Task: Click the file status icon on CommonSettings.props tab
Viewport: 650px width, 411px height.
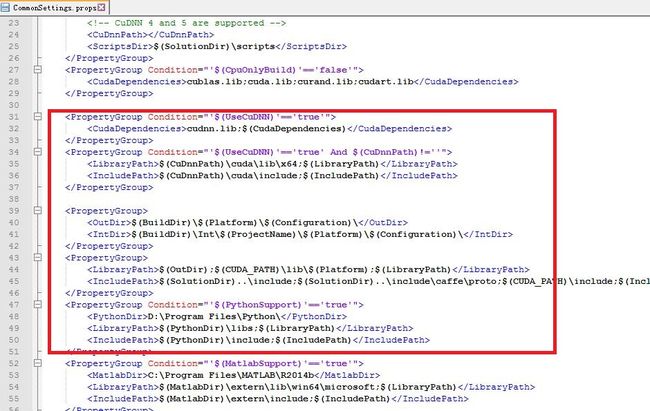Action: point(5,7)
